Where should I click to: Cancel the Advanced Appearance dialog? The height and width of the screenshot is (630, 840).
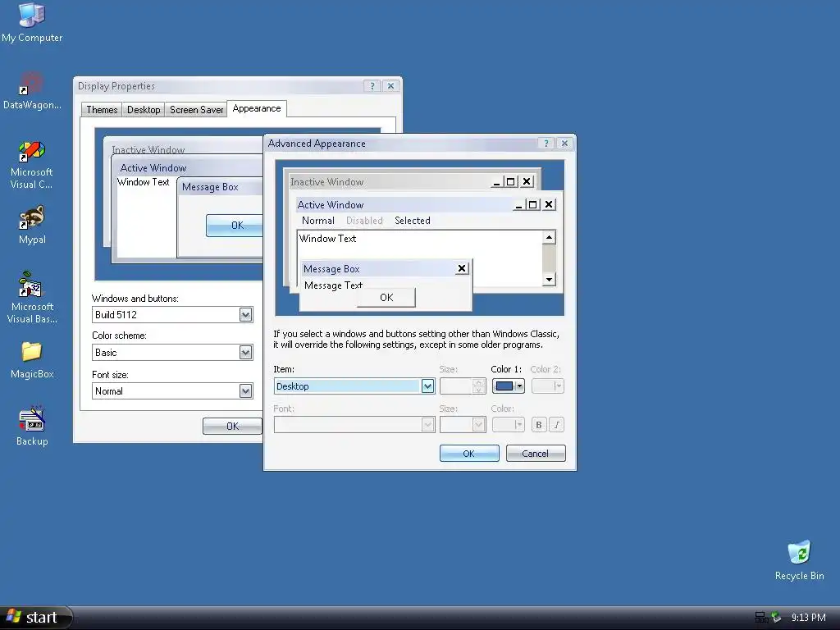(x=536, y=454)
